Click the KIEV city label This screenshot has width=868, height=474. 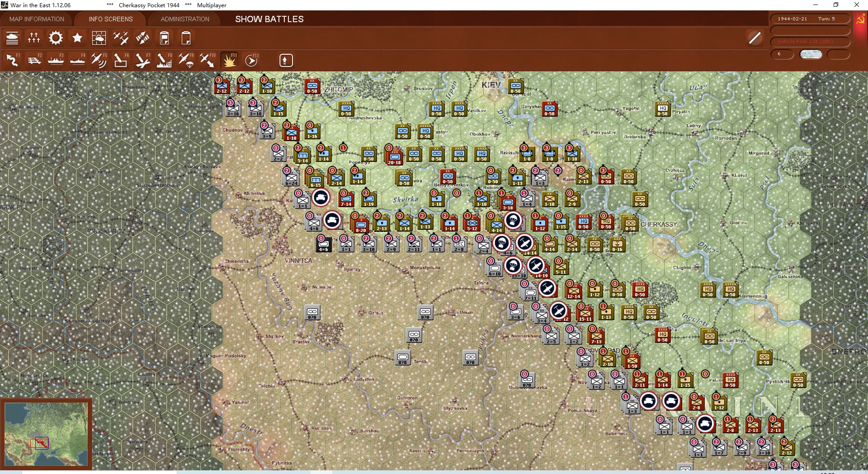pos(491,85)
